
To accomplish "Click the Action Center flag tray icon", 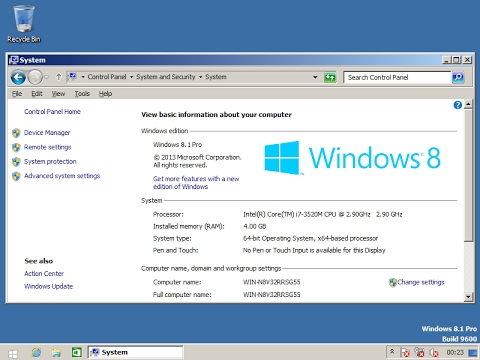I will pos(405,352).
